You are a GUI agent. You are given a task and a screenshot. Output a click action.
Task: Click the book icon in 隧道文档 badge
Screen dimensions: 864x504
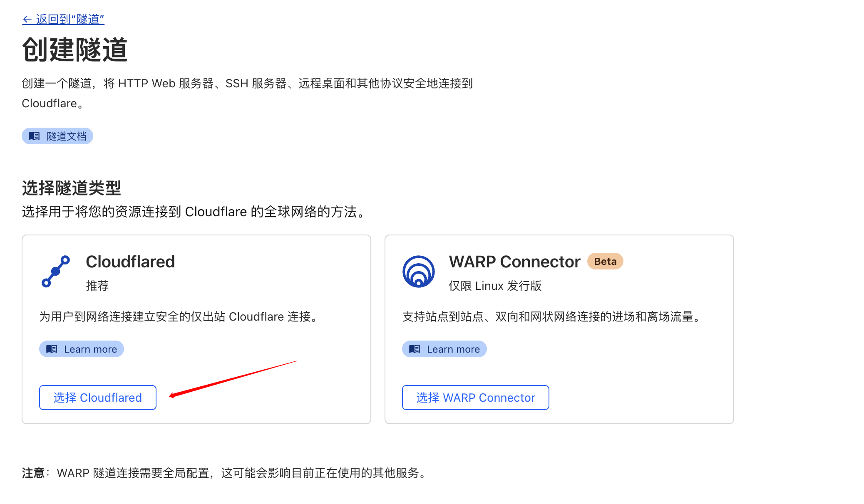[x=34, y=136]
